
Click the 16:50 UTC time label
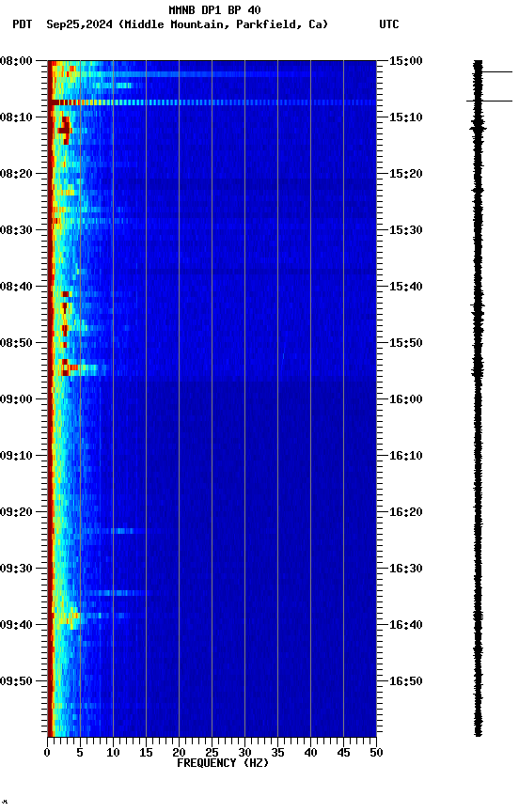pyautogui.click(x=405, y=681)
